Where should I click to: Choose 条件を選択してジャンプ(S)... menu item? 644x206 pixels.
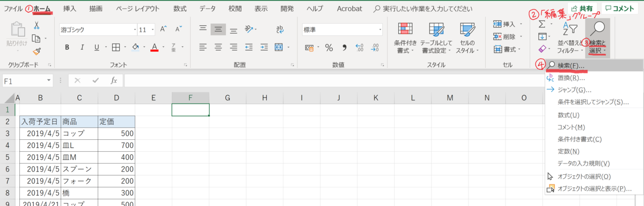click(594, 102)
